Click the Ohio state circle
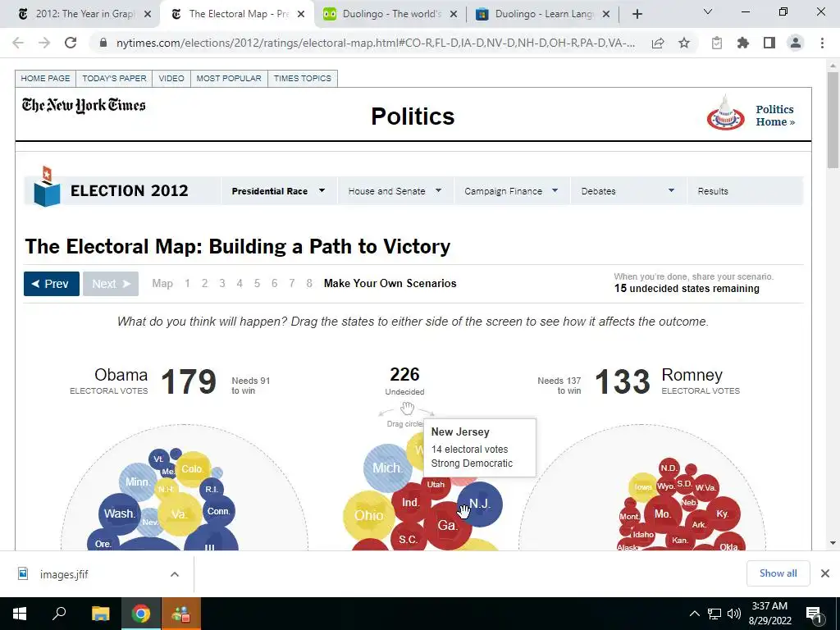The width and height of the screenshot is (840, 630). 368,515
